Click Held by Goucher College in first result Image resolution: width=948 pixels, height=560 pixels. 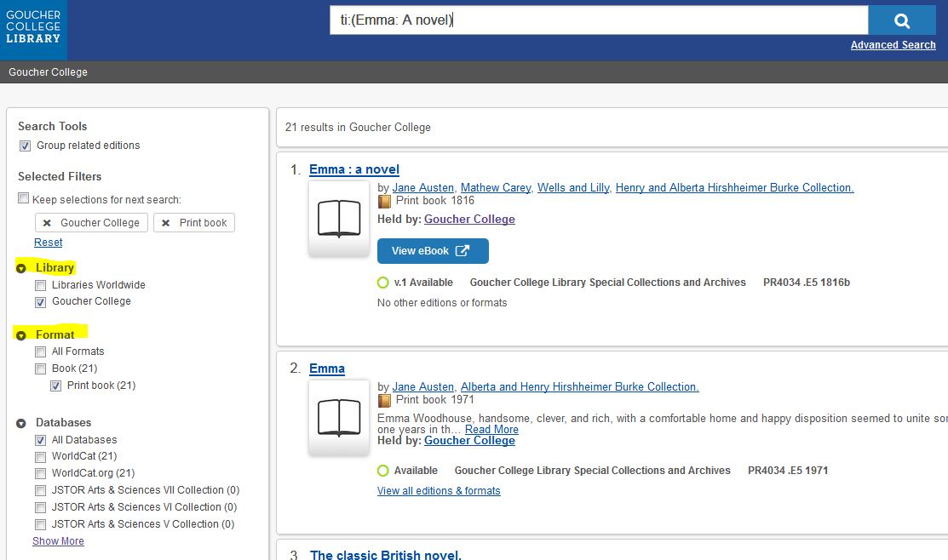(x=470, y=220)
